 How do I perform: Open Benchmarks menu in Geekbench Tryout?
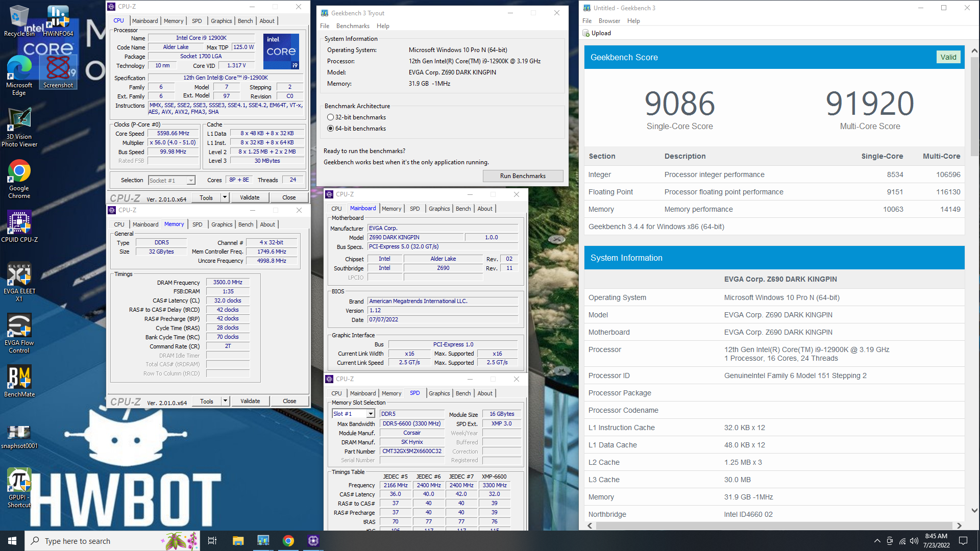(x=353, y=26)
